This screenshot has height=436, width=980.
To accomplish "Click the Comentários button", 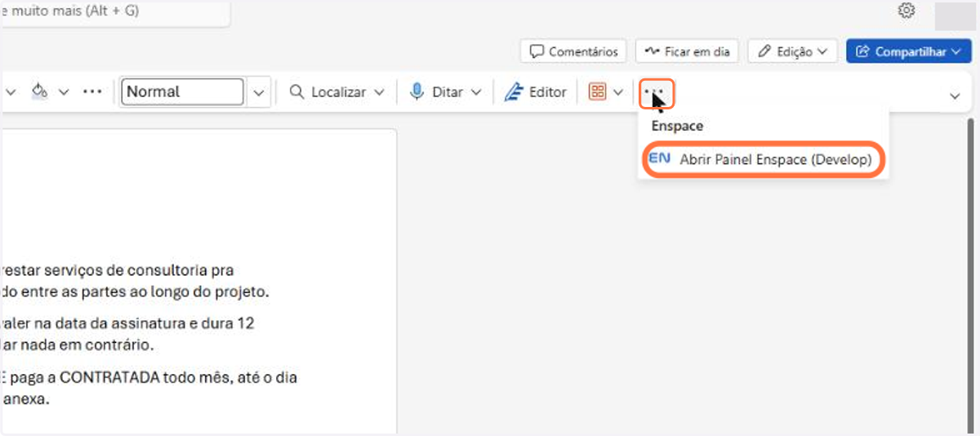I will tap(574, 51).
